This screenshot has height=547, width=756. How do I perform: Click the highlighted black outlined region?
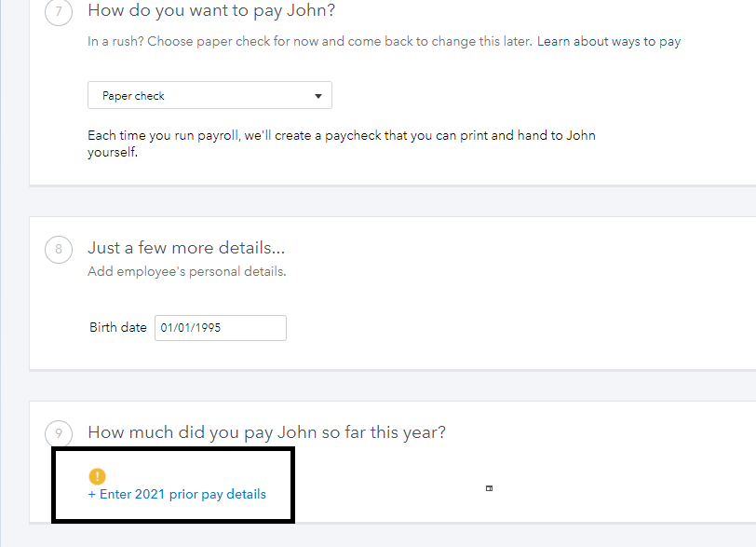(x=173, y=485)
